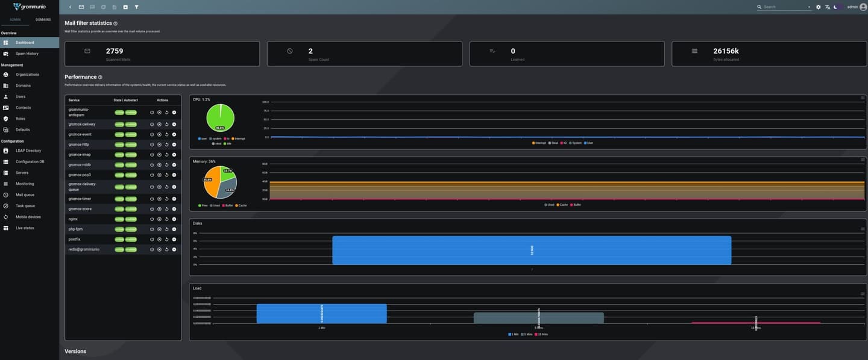Open the language switcher in top bar
The image size is (868, 360).
pyautogui.click(x=826, y=7)
